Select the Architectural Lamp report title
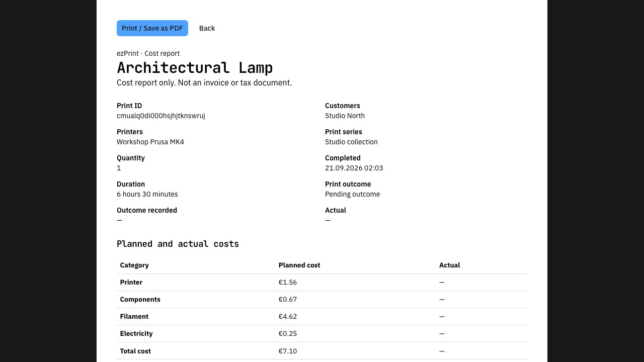The image size is (644, 362). click(x=195, y=67)
